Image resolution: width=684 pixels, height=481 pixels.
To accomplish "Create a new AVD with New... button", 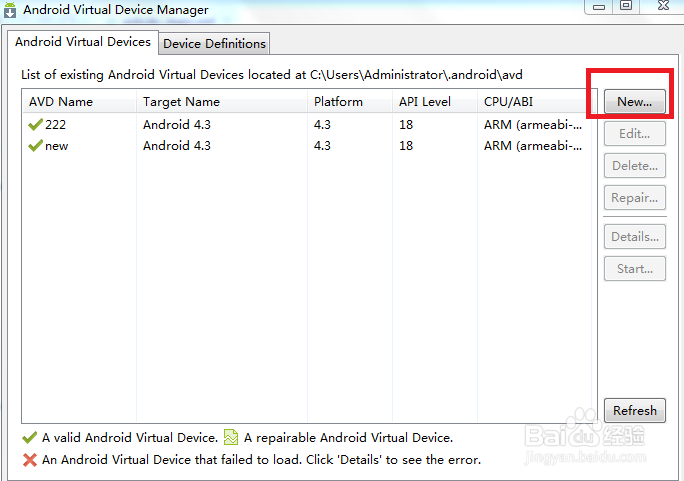I will 635,102.
